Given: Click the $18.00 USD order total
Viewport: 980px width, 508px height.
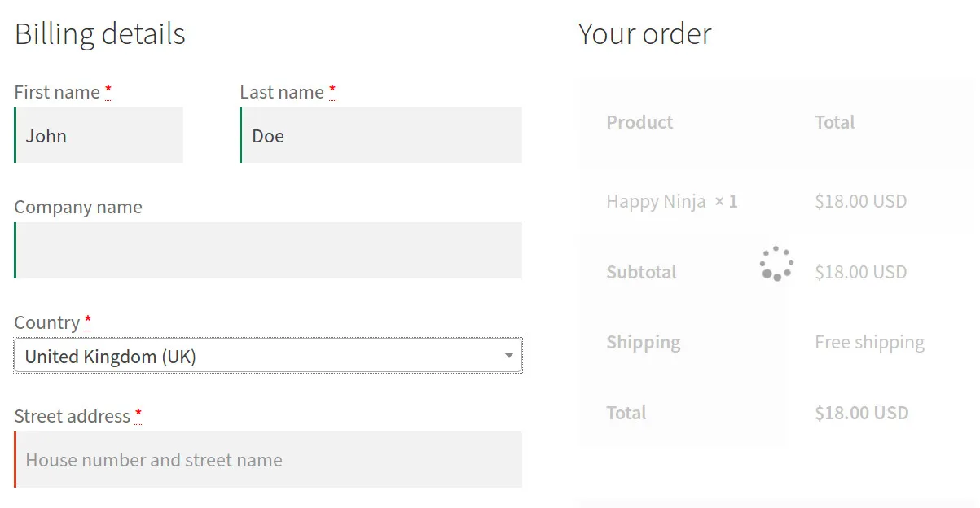Looking at the screenshot, I should (x=861, y=413).
